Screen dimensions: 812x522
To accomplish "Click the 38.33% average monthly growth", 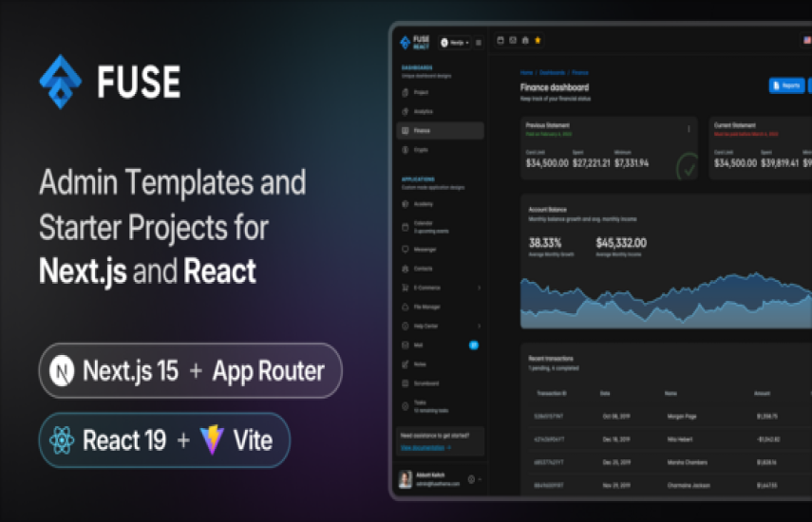I will pyautogui.click(x=545, y=243).
